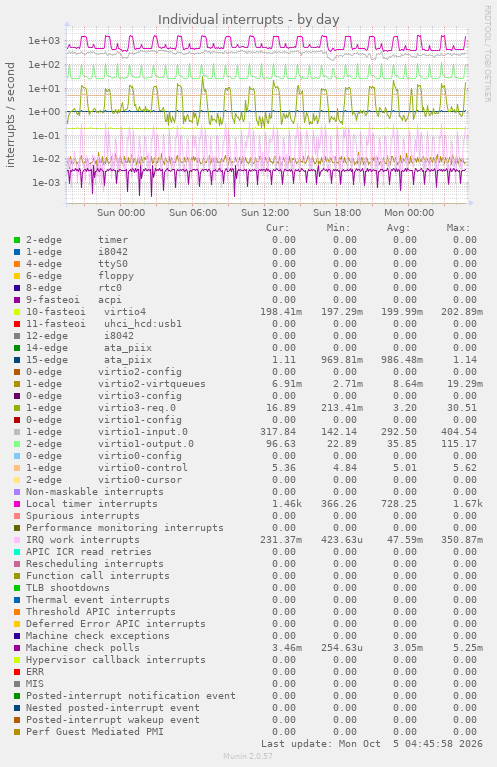
Task: Click the '1e+03' y-axis tick label
Action: (44, 41)
